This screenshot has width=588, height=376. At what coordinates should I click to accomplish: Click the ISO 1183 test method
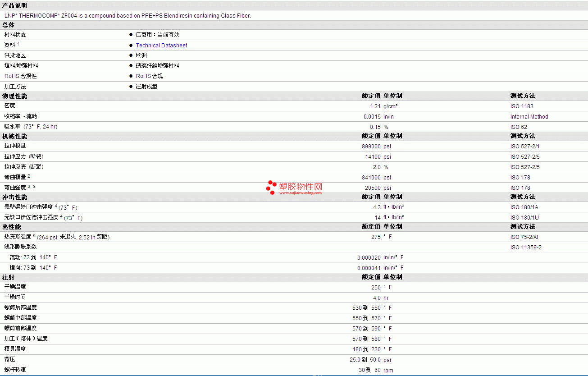522,106
